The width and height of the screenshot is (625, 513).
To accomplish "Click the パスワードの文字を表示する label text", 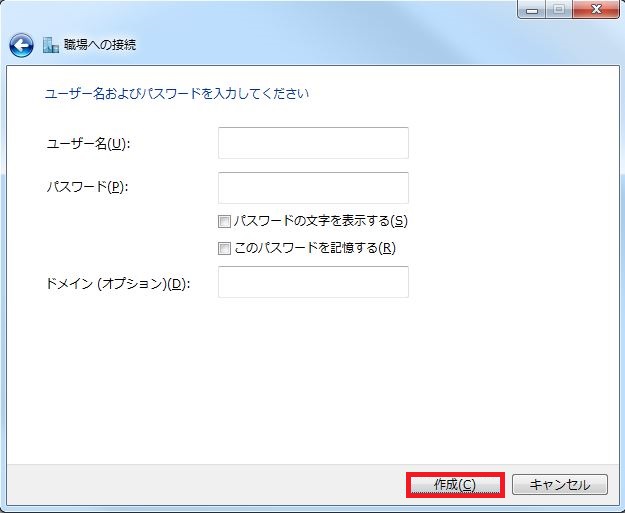I will [319, 222].
